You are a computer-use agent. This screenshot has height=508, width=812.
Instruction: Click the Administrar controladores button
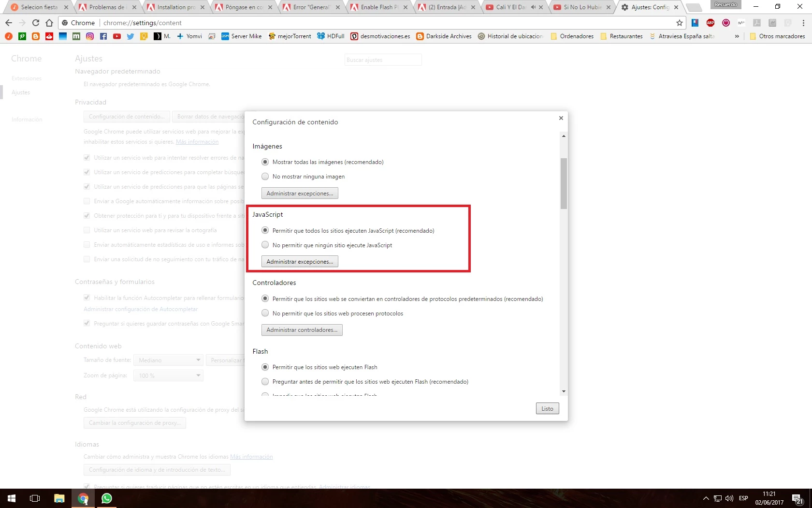pyautogui.click(x=302, y=330)
